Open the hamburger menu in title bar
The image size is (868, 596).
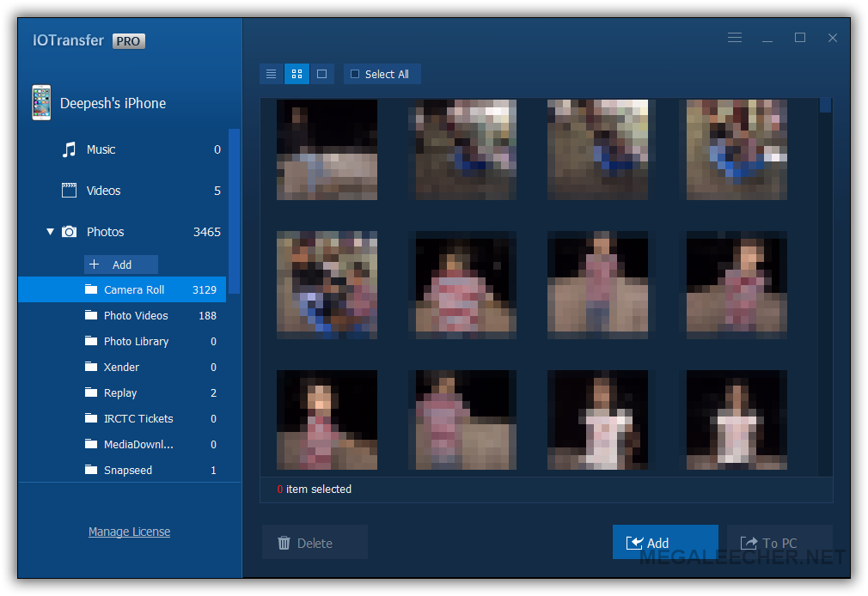734,38
